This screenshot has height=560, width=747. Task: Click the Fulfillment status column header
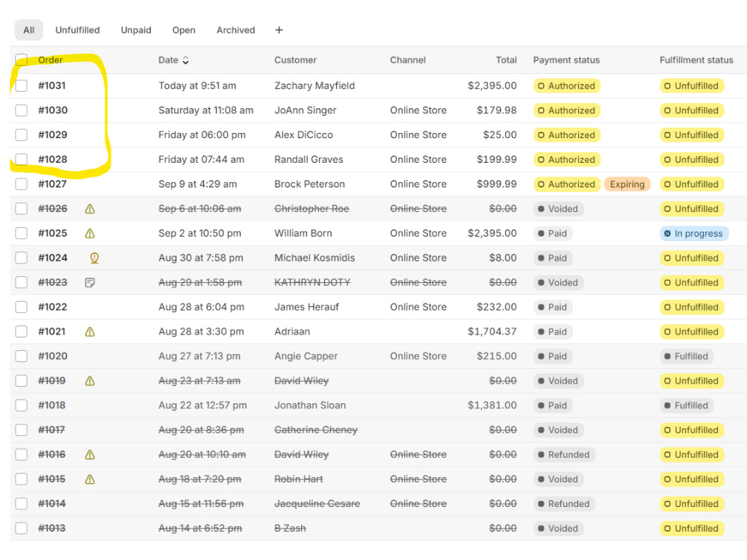(x=696, y=60)
